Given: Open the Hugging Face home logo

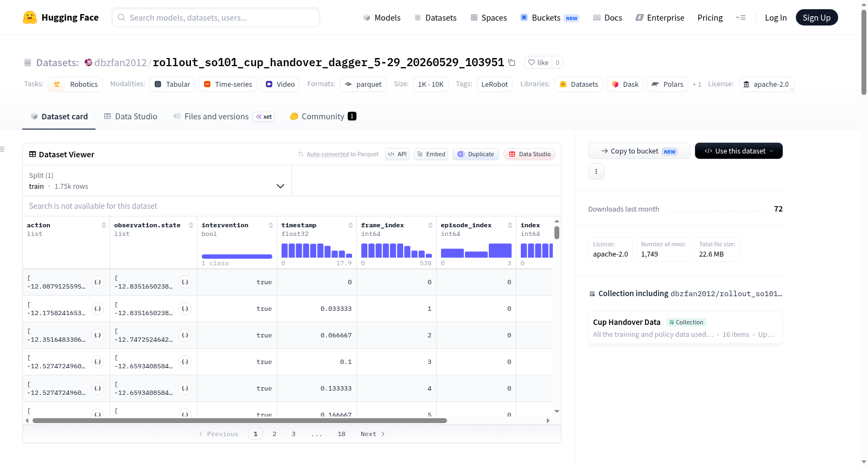Looking at the screenshot, I should [x=61, y=17].
